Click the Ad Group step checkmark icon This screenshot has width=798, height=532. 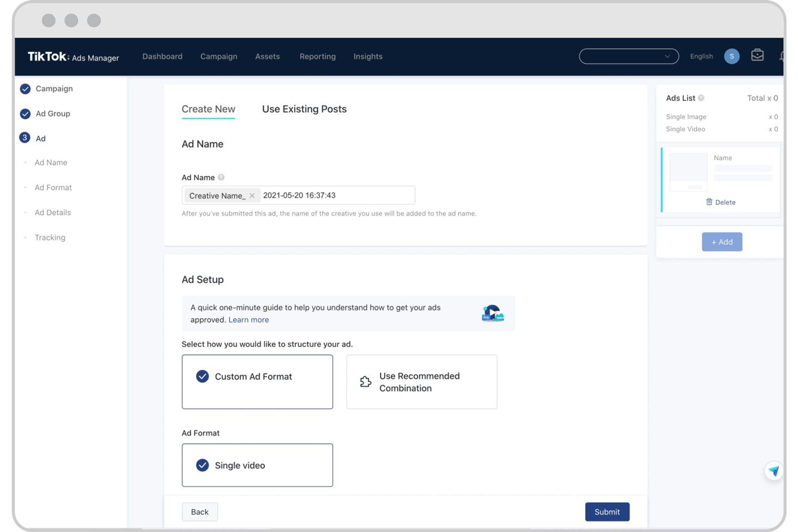pyautogui.click(x=25, y=114)
